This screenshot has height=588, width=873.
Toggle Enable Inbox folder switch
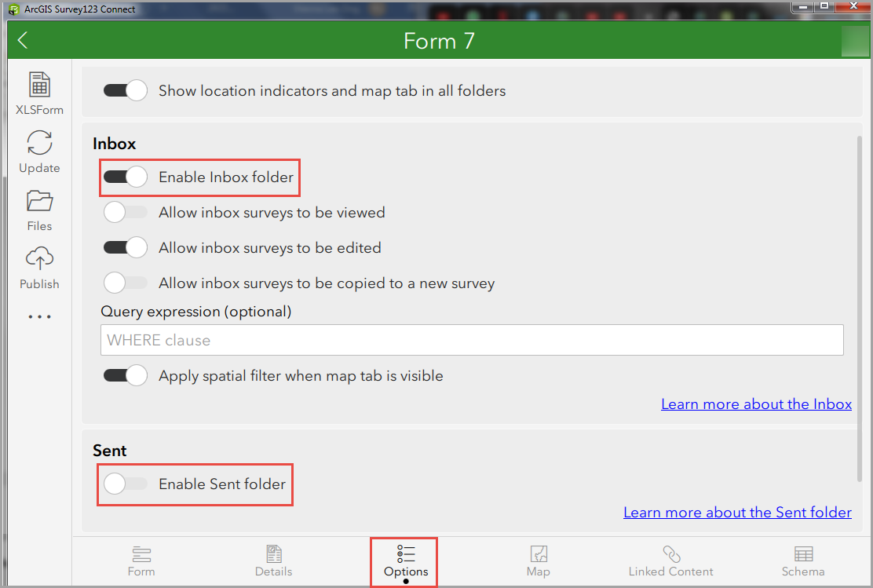[x=126, y=177]
